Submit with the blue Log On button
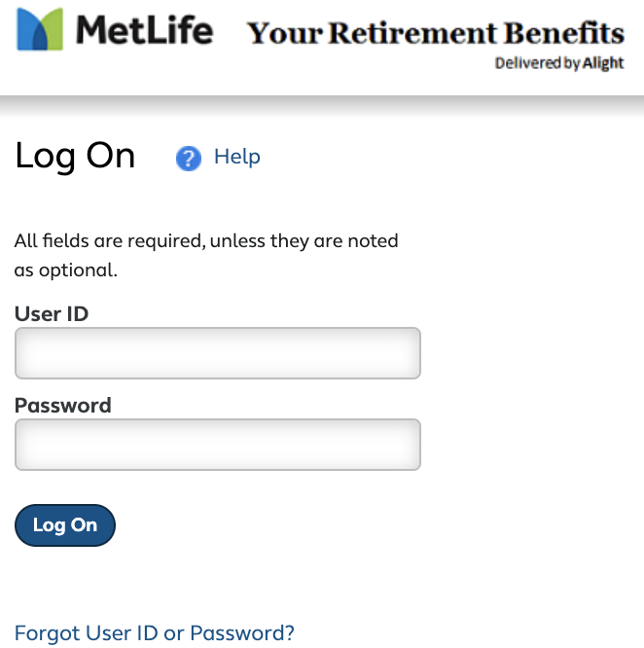644x648 pixels. [x=65, y=525]
